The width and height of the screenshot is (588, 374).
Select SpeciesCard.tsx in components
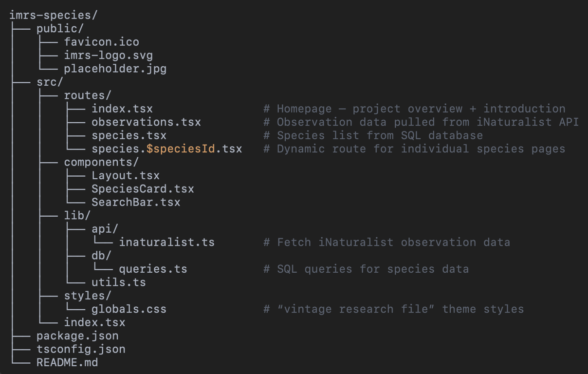tap(143, 189)
